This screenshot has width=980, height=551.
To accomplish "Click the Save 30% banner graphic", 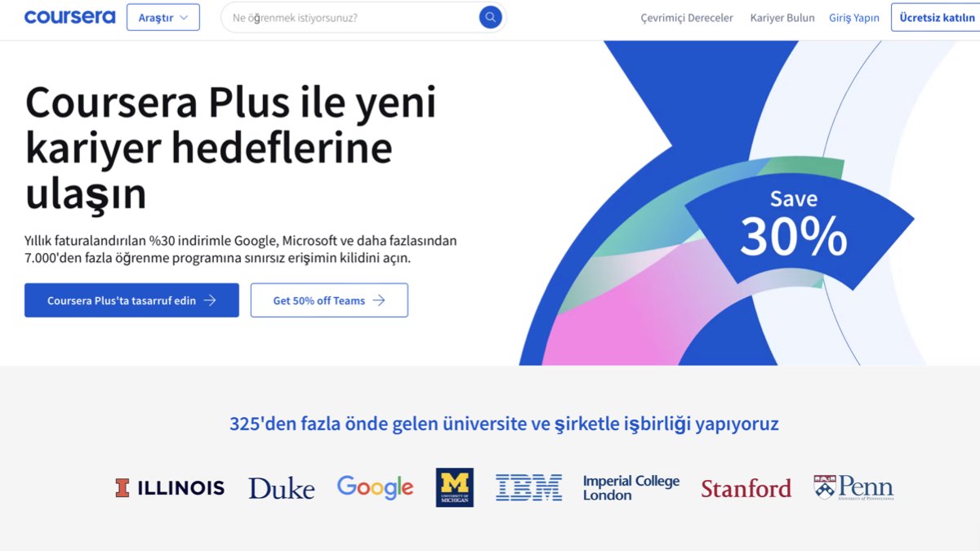I will click(794, 224).
